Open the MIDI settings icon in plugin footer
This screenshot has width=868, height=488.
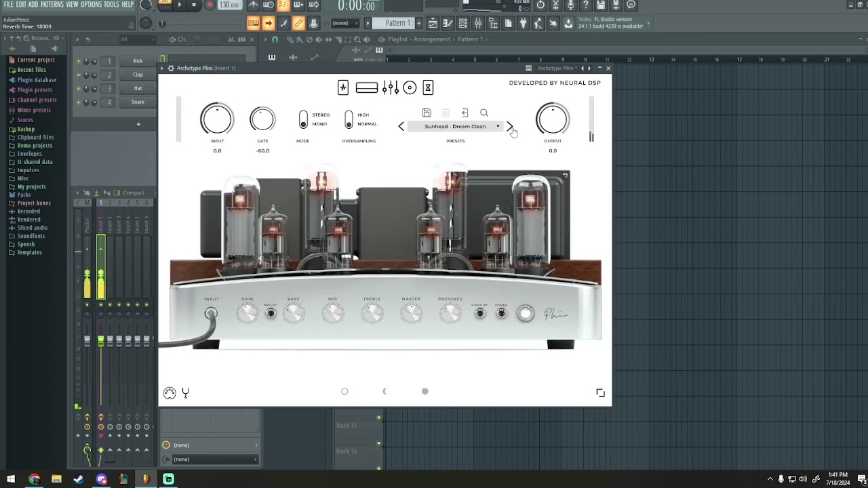(170, 392)
